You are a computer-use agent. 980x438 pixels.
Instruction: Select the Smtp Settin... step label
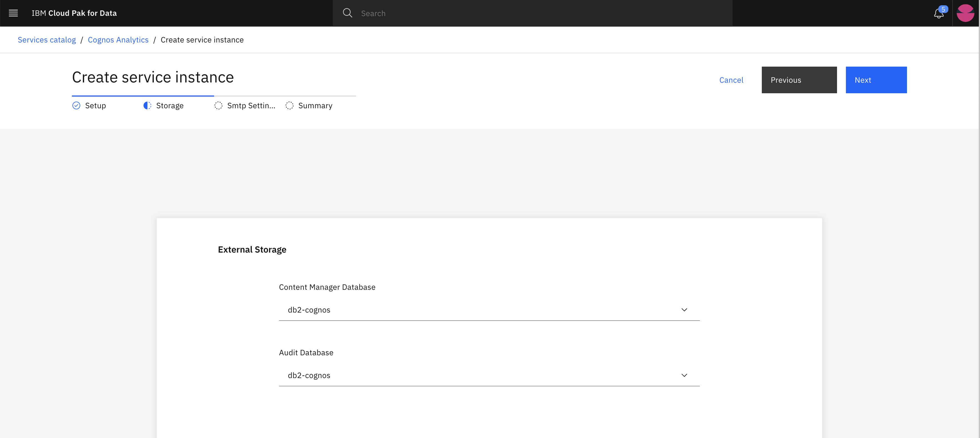[251, 106]
